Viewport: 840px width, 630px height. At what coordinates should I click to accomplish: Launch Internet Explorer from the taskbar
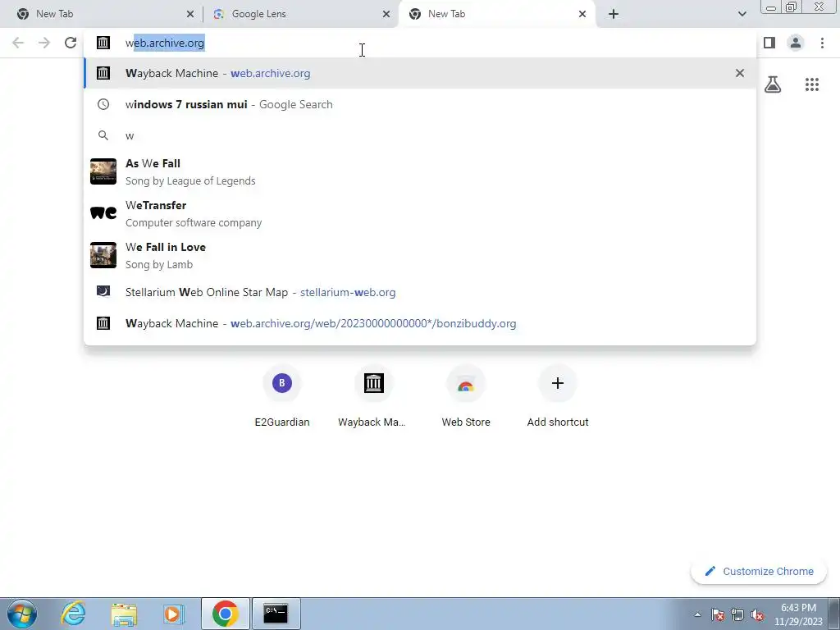73,614
